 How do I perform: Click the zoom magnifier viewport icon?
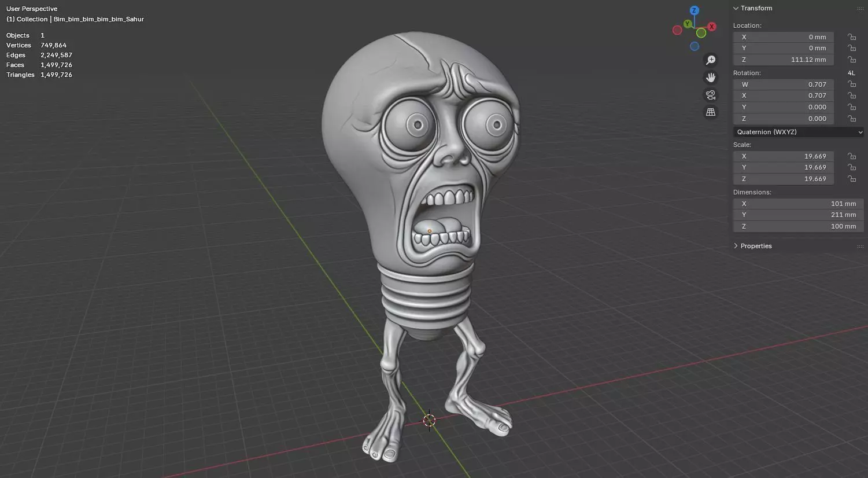(x=711, y=60)
